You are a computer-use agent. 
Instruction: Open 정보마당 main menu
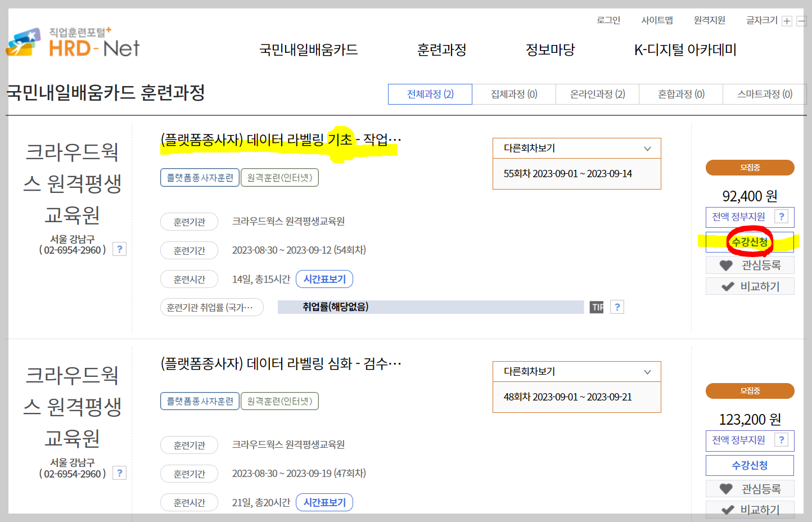[550, 49]
